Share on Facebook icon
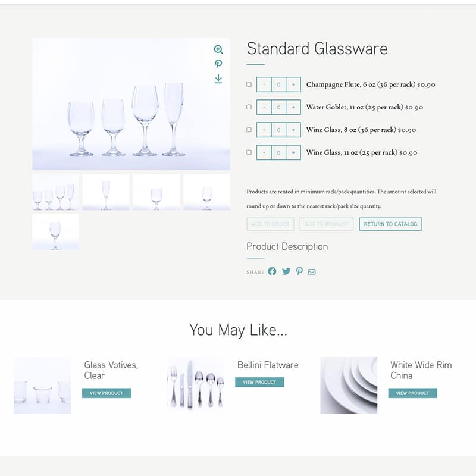Viewport: 476px width, 476px height. click(x=272, y=271)
